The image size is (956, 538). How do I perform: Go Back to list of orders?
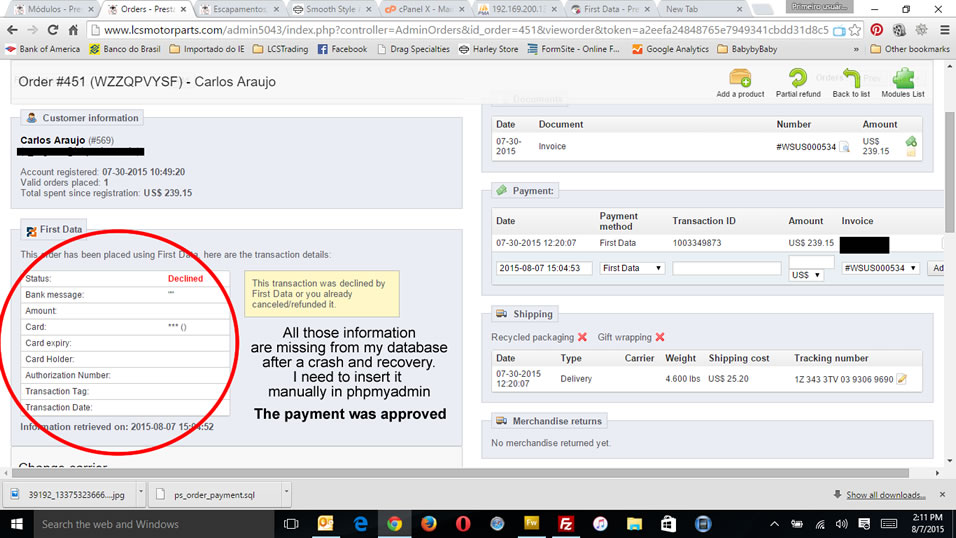[851, 83]
